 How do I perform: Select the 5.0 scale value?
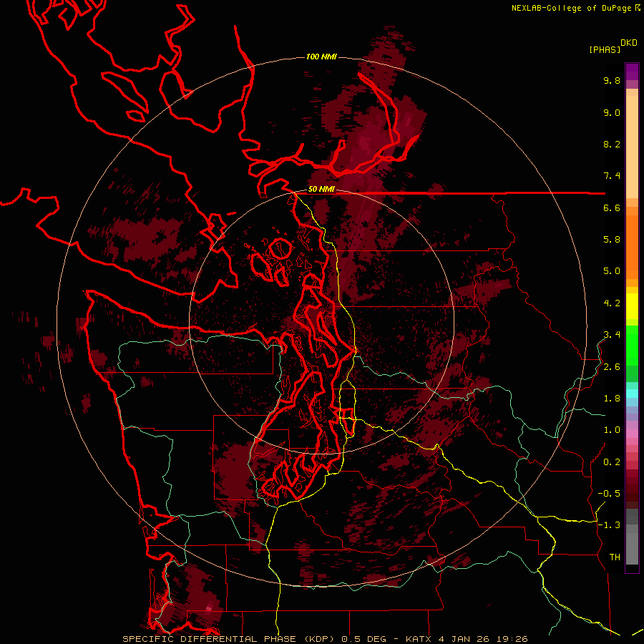[612, 271]
